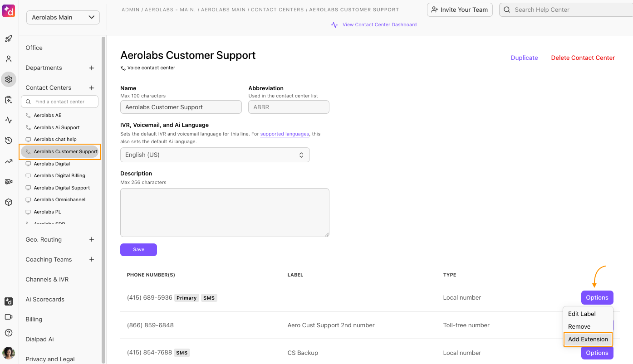Add Geo. Routing with plus icon
Image resolution: width=633 pixels, height=364 pixels.
(x=92, y=239)
